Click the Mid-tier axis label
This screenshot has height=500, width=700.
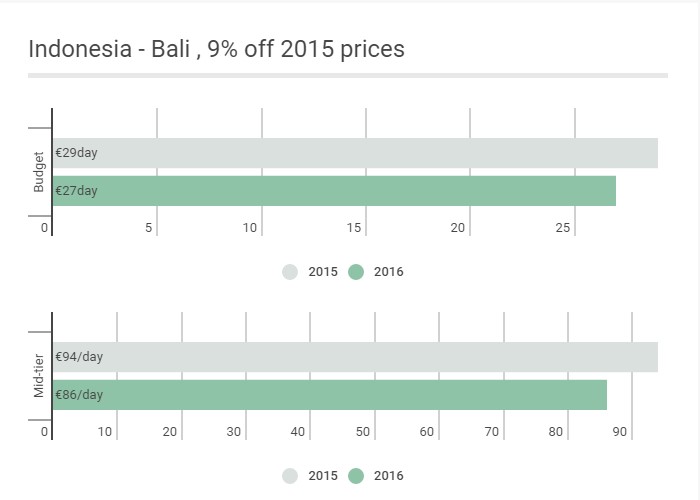pyautogui.click(x=39, y=376)
